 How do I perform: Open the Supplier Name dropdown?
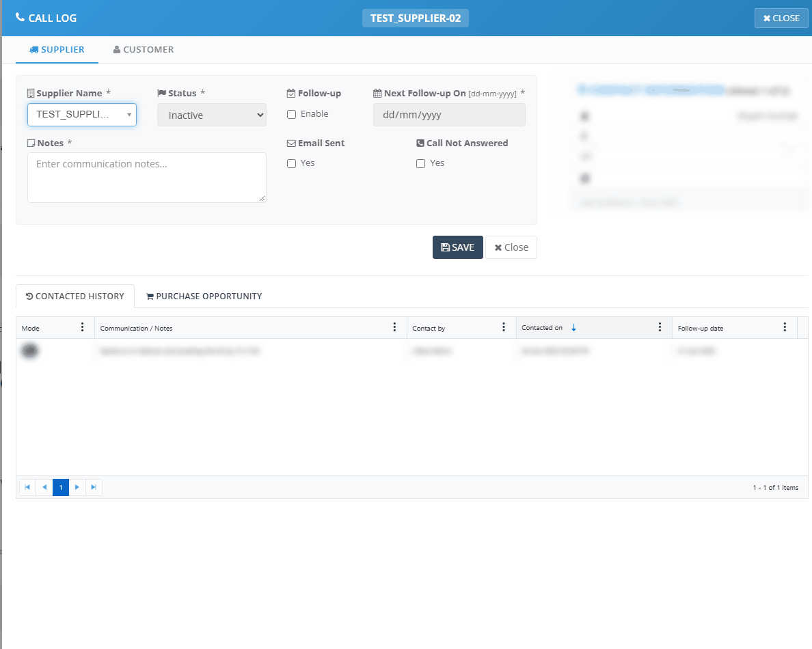pos(82,115)
